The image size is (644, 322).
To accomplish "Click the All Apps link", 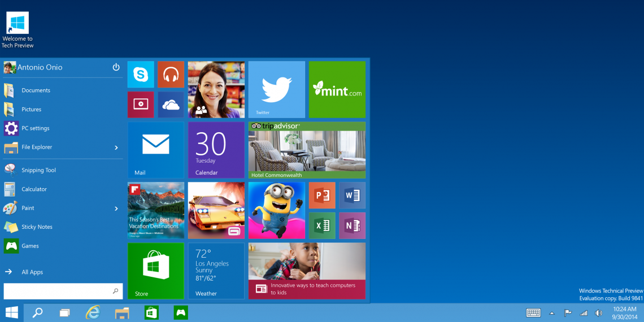I will coord(32,272).
